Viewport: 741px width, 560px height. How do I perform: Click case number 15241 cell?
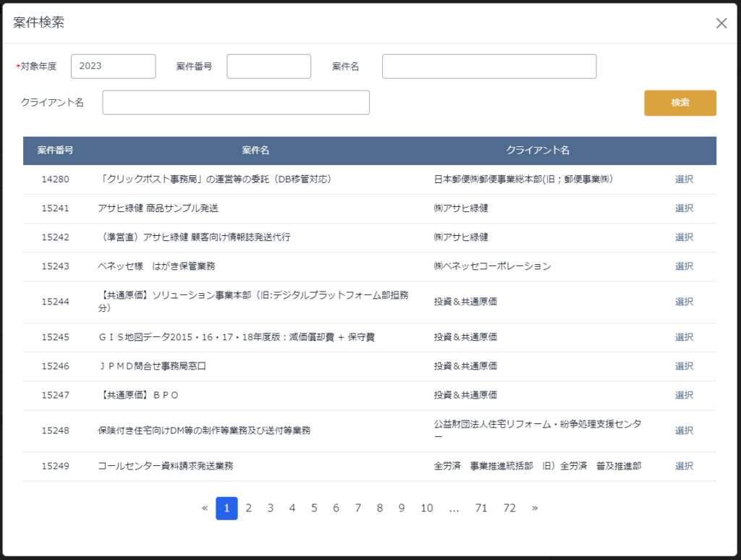click(55, 208)
